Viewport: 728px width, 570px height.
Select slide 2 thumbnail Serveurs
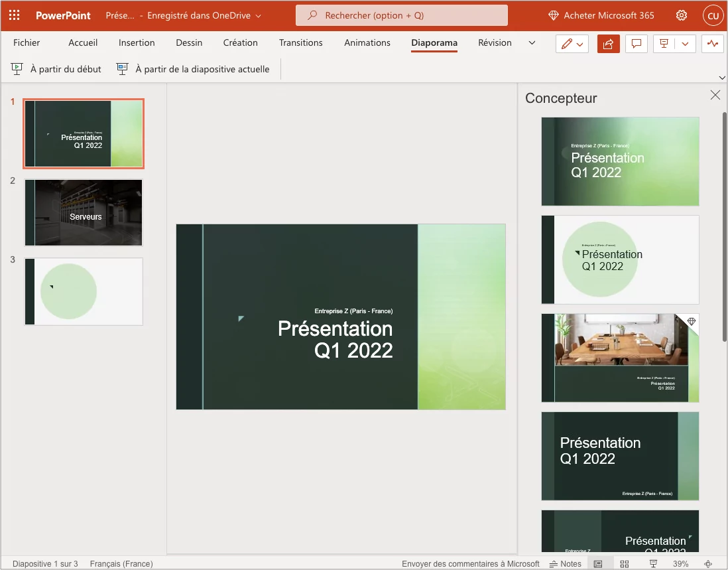pos(84,212)
